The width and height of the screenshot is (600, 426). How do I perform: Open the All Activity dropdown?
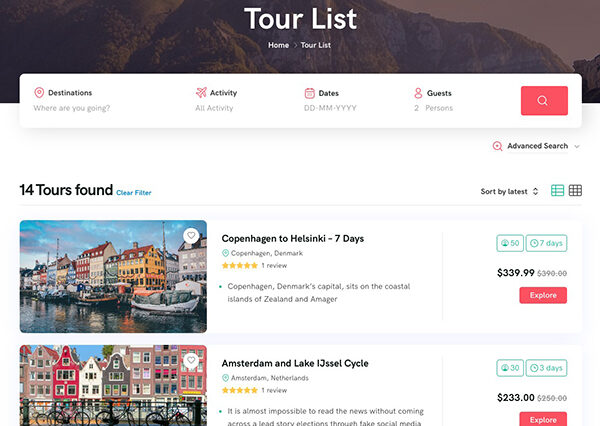click(214, 108)
